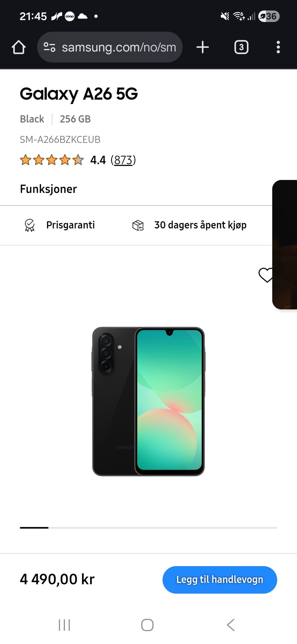Tap the 30 dagers åpent kjøp box icon
Image resolution: width=297 pixels, height=644 pixels.
138,225
